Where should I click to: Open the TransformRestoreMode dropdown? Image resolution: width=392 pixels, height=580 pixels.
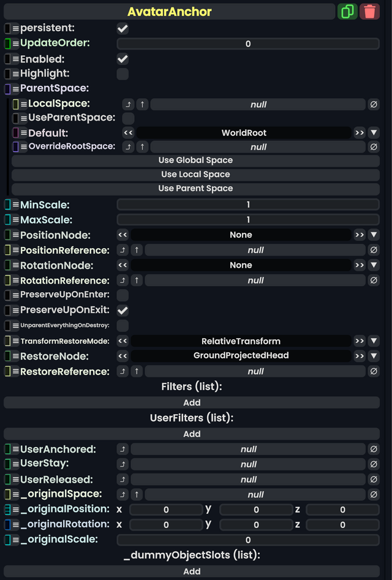[x=374, y=341]
